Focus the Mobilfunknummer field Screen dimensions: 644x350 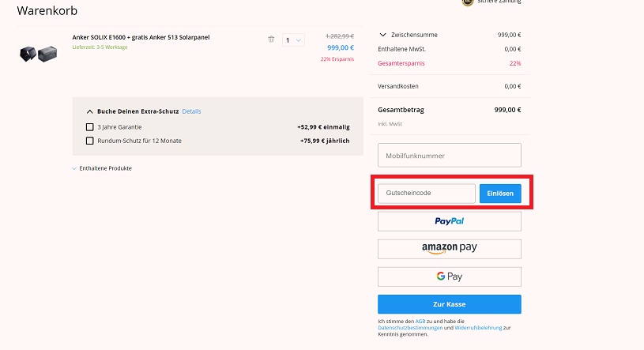(x=449, y=156)
